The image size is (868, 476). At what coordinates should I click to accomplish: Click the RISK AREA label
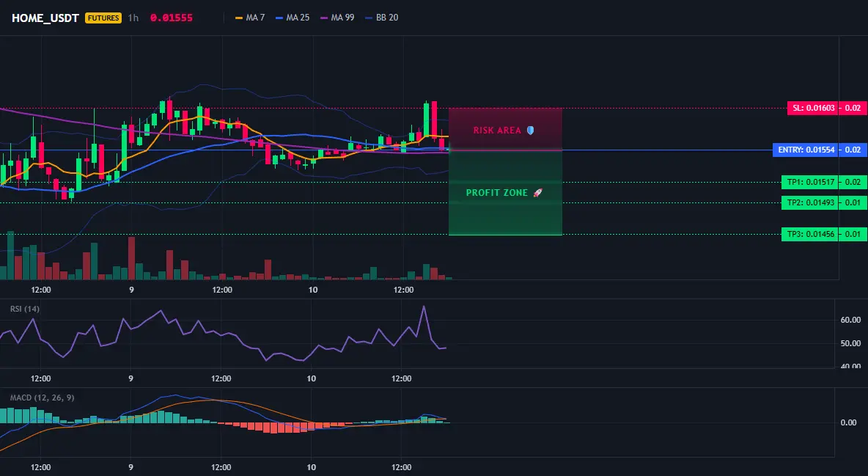pyautogui.click(x=497, y=131)
